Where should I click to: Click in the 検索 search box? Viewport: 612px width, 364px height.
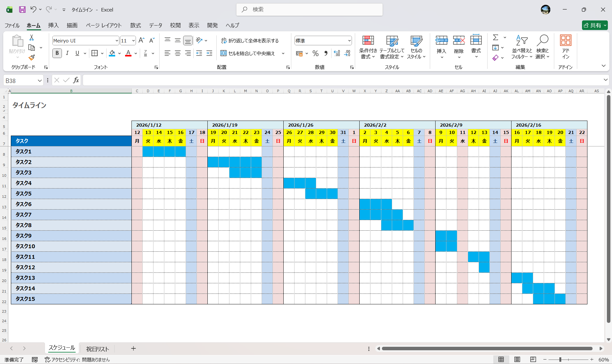(310, 10)
